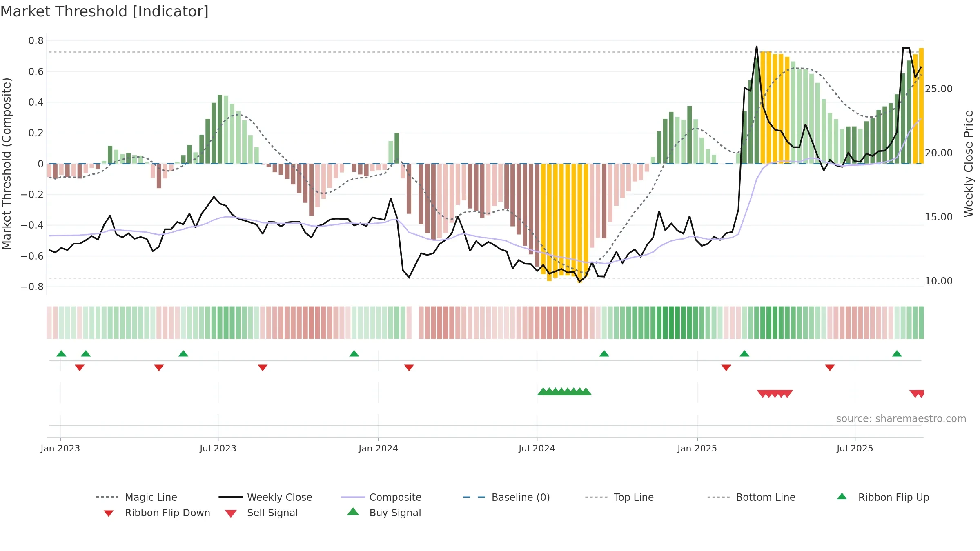Click the '15.00' price axis tick
This screenshot has width=980, height=551.
coord(939,217)
